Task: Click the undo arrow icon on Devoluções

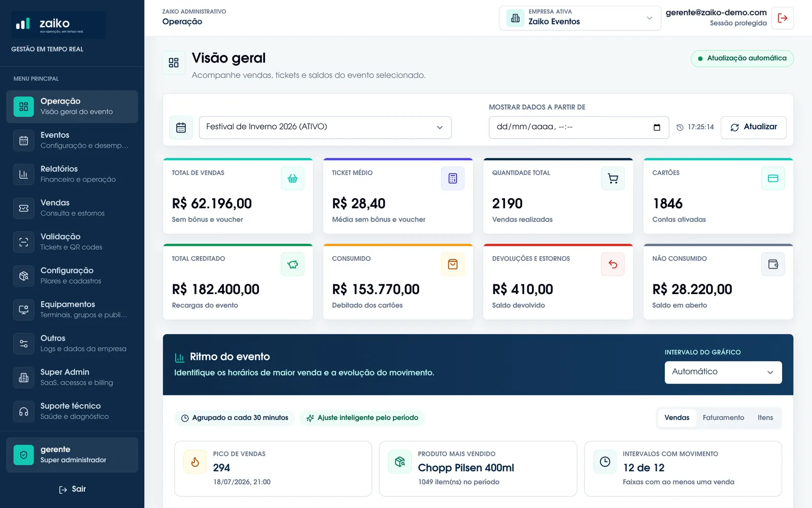Action: 613,264
